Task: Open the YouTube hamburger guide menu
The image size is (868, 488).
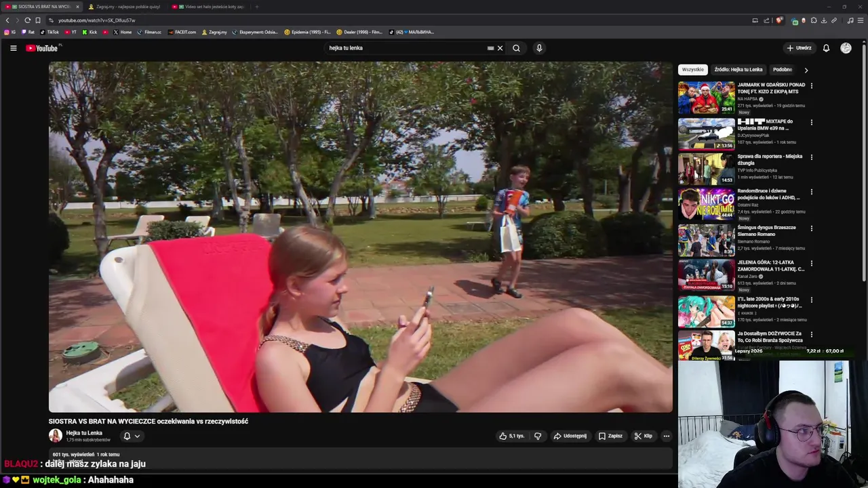Action: (x=13, y=48)
